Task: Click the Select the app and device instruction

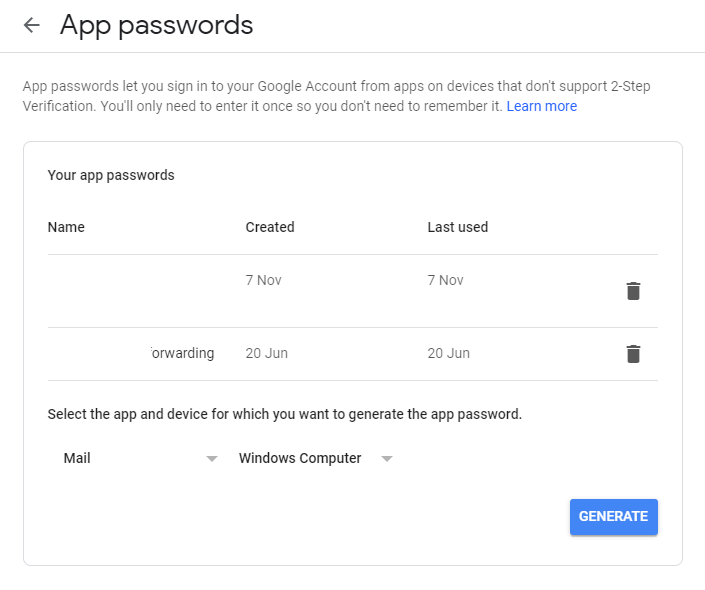Action: tap(285, 414)
